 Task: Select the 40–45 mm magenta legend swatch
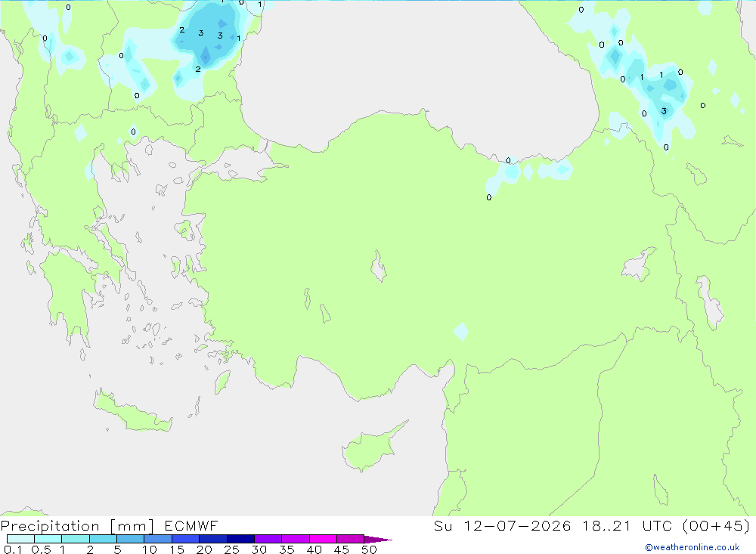(323, 539)
